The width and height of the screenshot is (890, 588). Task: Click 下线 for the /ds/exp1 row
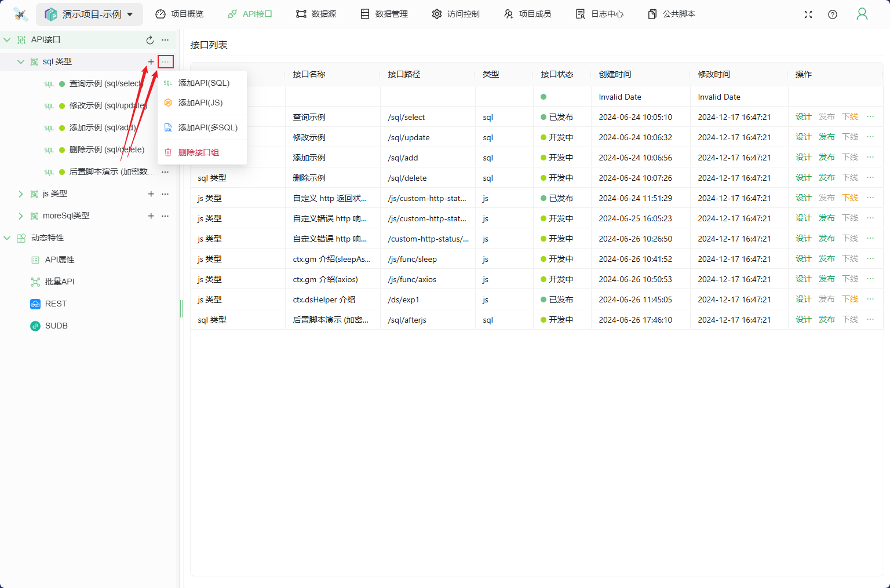coord(850,300)
